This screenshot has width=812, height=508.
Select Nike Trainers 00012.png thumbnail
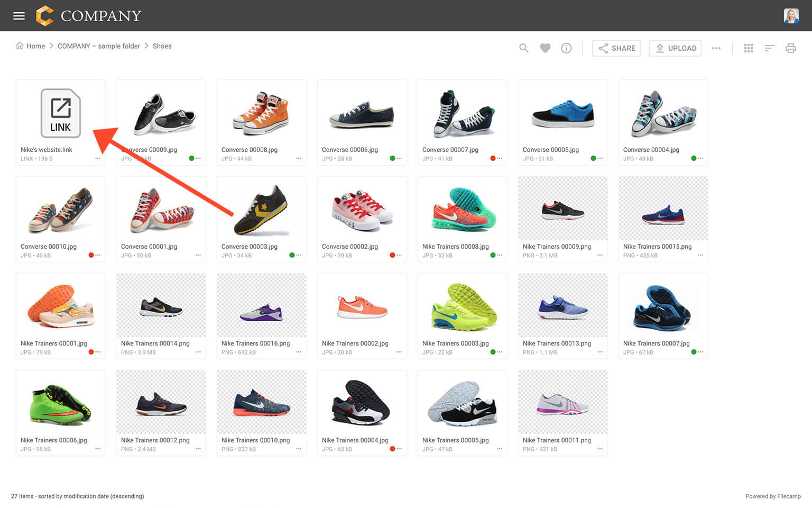[161, 403]
